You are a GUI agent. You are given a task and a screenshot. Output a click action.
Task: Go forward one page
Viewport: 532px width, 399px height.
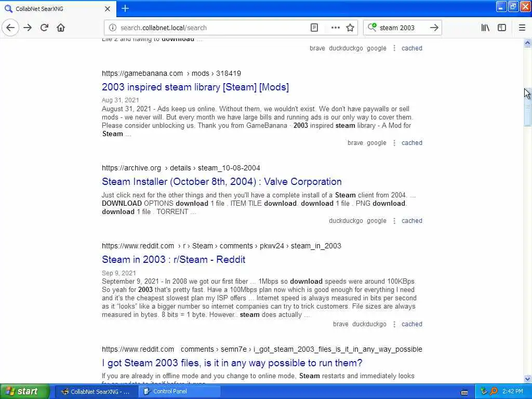(x=28, y=28)
